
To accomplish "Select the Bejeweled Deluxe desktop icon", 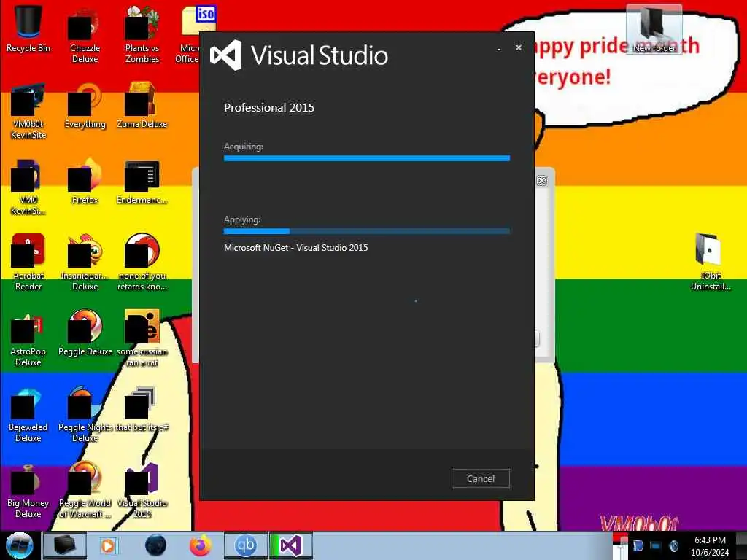I will pyautogui.click(x=28, y=414).
